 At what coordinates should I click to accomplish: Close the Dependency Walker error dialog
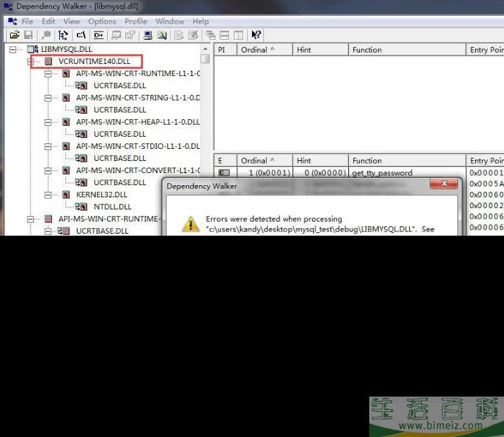pos(444,183)
